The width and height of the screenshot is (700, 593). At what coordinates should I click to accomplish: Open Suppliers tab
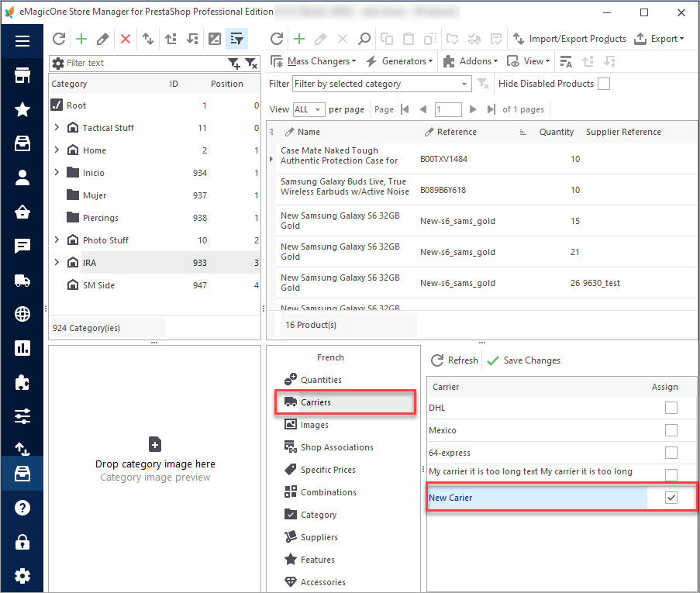319,537
